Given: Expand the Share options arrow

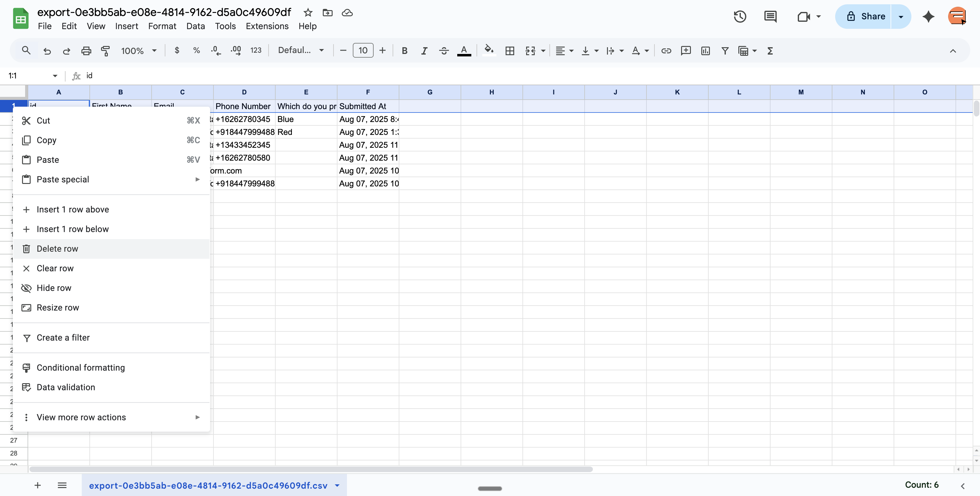Looking at the screenshot, I should click(901, 16).
